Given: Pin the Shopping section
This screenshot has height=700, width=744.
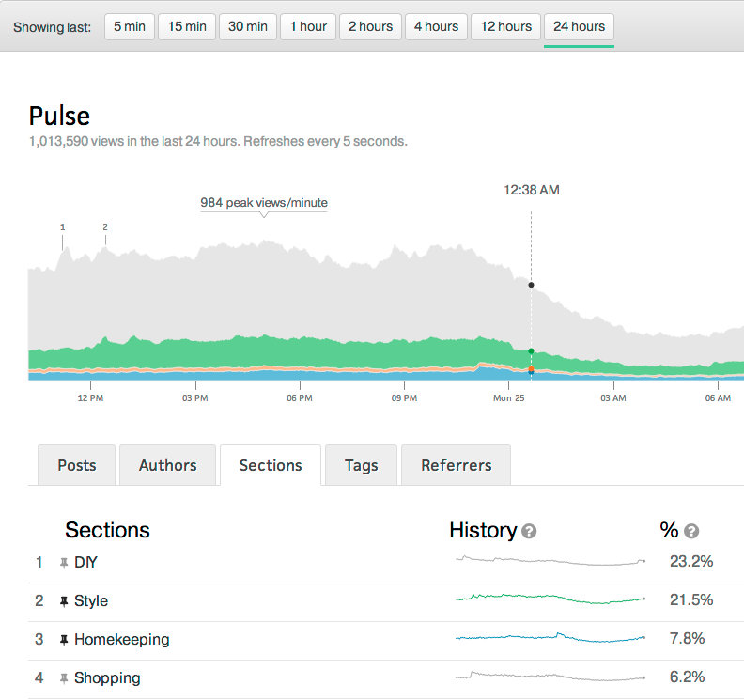Looking at the screenshot, I should 64,678.
